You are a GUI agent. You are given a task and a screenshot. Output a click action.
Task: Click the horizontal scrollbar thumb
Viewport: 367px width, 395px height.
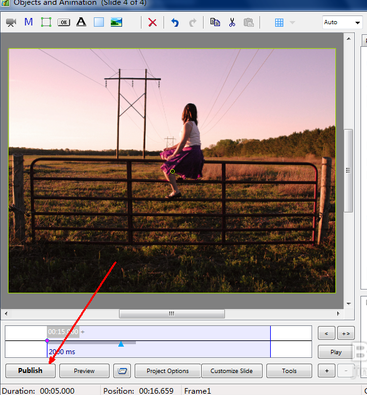(172, 314)
